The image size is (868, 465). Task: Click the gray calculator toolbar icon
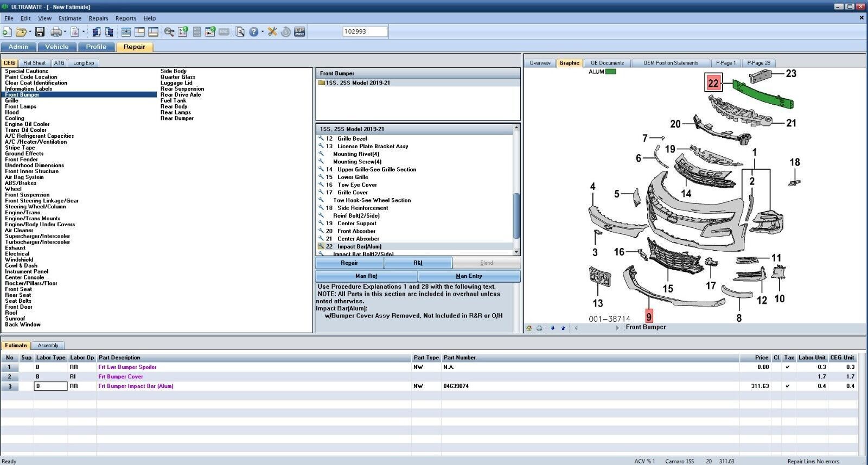pyautogui.click(x=196, y=32)
